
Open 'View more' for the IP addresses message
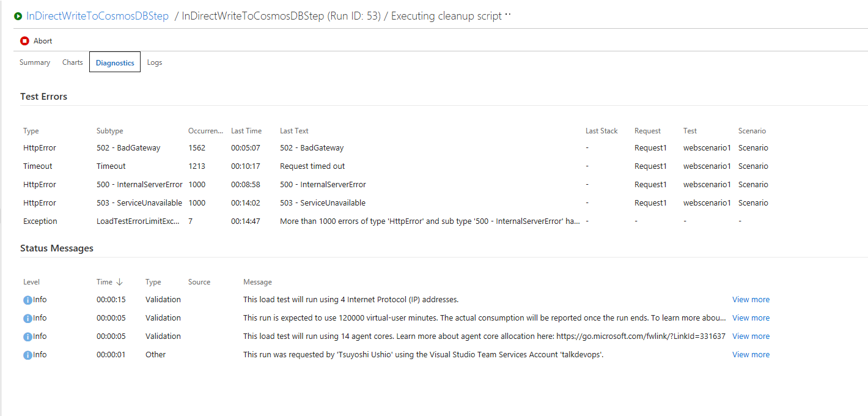[751, 299]
